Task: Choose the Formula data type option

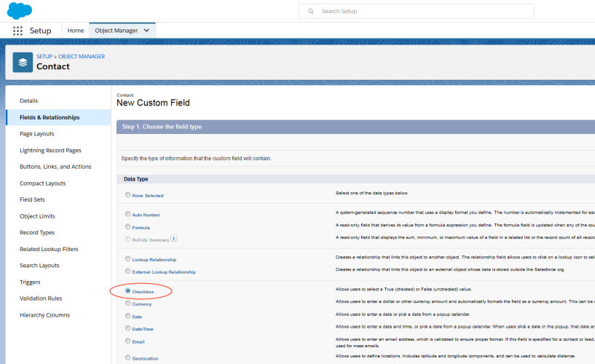Action: click(x=128, y=226)
